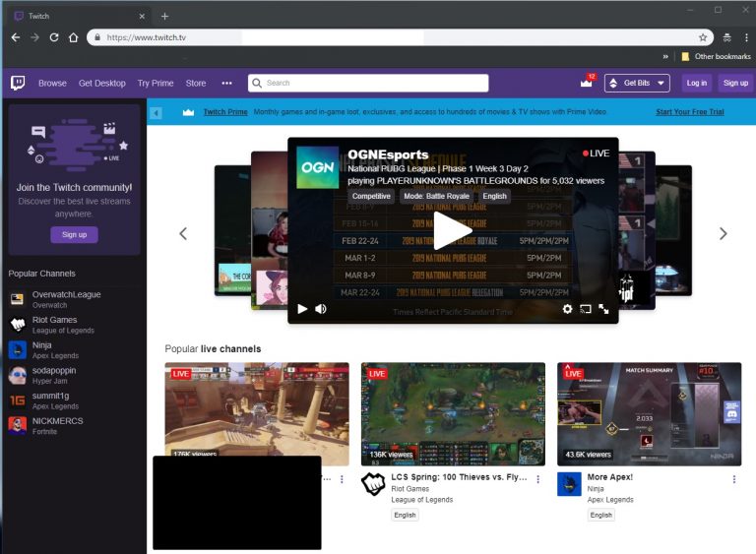The width and height of the screenshot is (756, 554).
Task: Click League of Legends game link
Action: click(x=422, y=500)
